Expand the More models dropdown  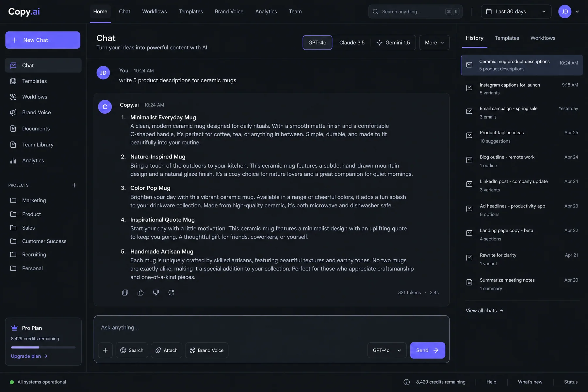click(434, 42)
